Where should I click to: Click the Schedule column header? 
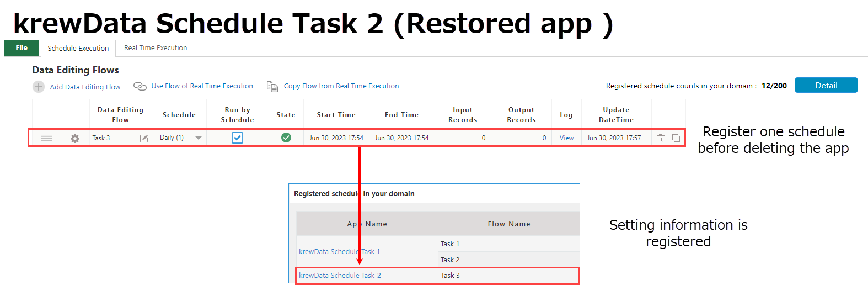[179, 115]
